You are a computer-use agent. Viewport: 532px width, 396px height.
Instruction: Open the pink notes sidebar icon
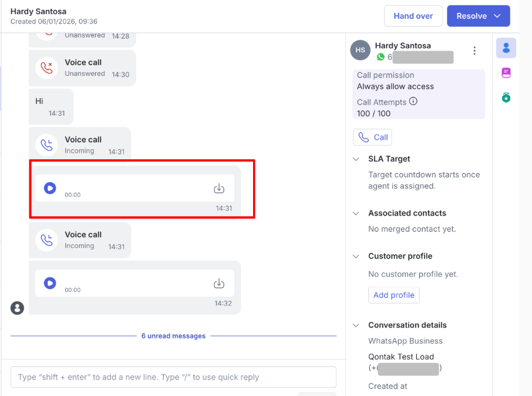tap(506, 73)
